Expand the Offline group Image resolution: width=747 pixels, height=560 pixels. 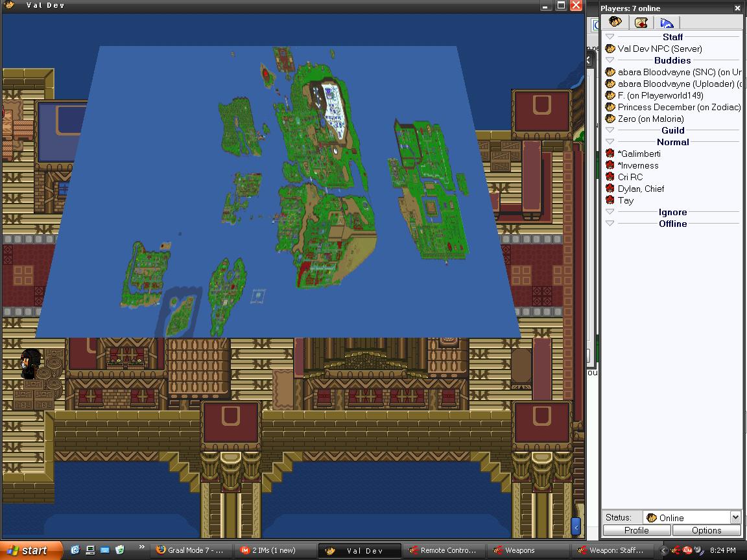pyautogui.click(x=610, y=224)
